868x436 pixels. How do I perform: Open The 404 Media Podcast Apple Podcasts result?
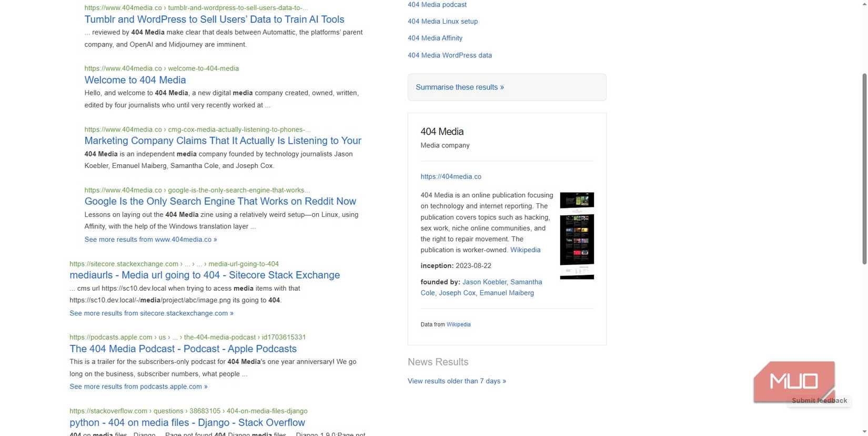[183, 349]
